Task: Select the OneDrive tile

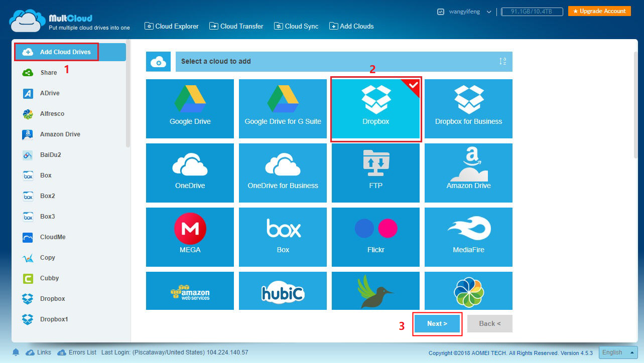Action: click(190, 173)
